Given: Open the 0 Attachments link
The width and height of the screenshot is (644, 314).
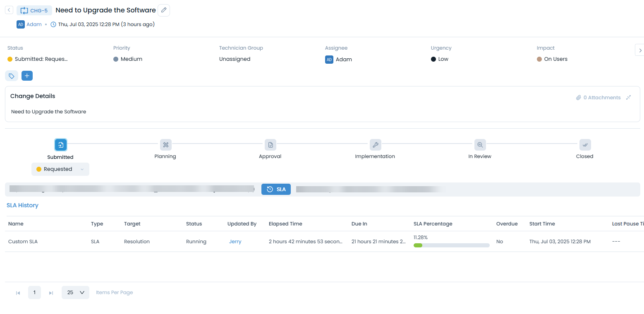Looking at the screenshot, I should click(x=598, y=98).
